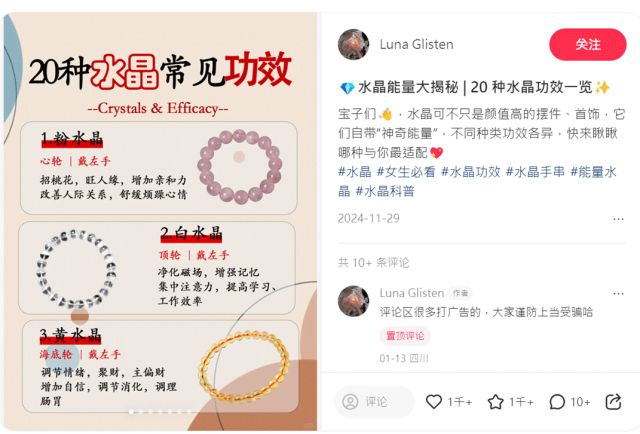Click the share icon at bottom right
The width and height of the screenshot is (640, 434).
coord(613,402)
